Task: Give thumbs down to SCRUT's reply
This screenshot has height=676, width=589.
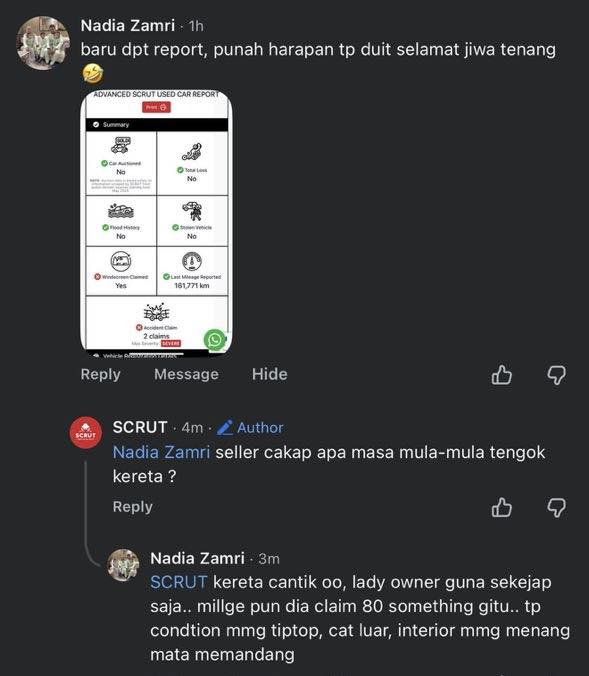Action: point(556,507)
